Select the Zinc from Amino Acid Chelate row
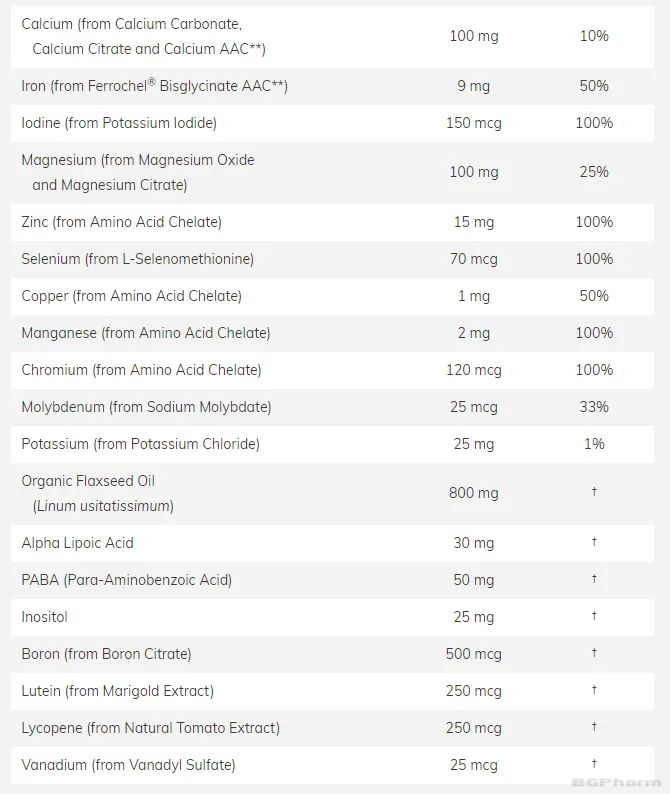This screenshot has height=794, width=670. 121,222
